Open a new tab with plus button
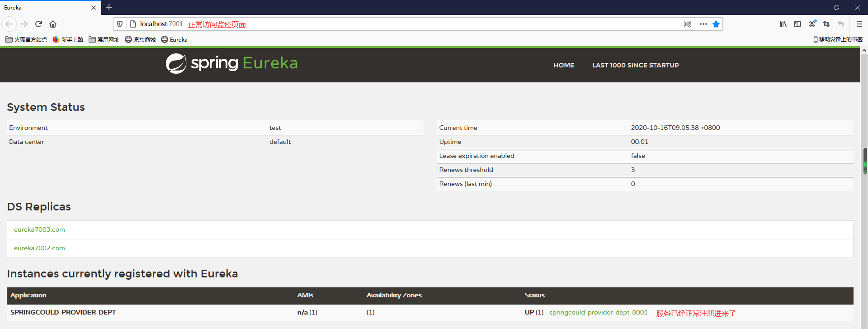The height and width of the screenshot is (329, 868). [109, 7]
